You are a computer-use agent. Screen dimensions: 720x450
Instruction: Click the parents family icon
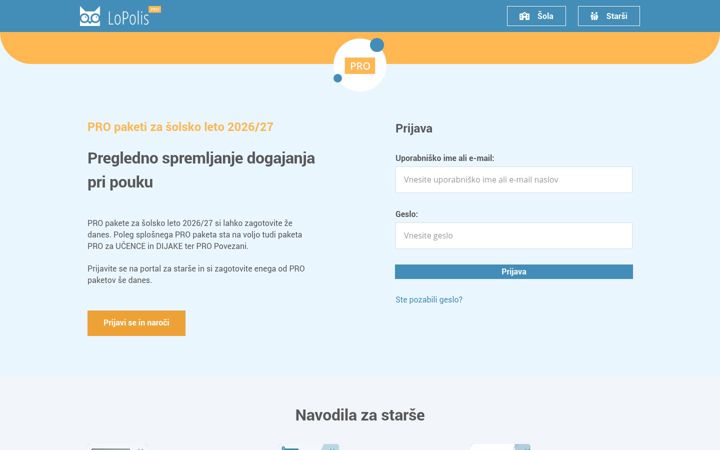(x=594, y=16)
